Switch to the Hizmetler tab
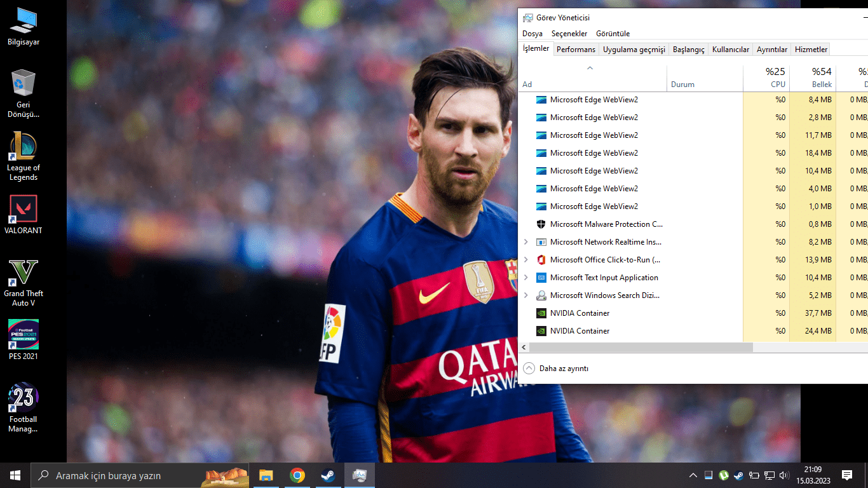This screenshot has height=488, width=868. pos(811,50)
